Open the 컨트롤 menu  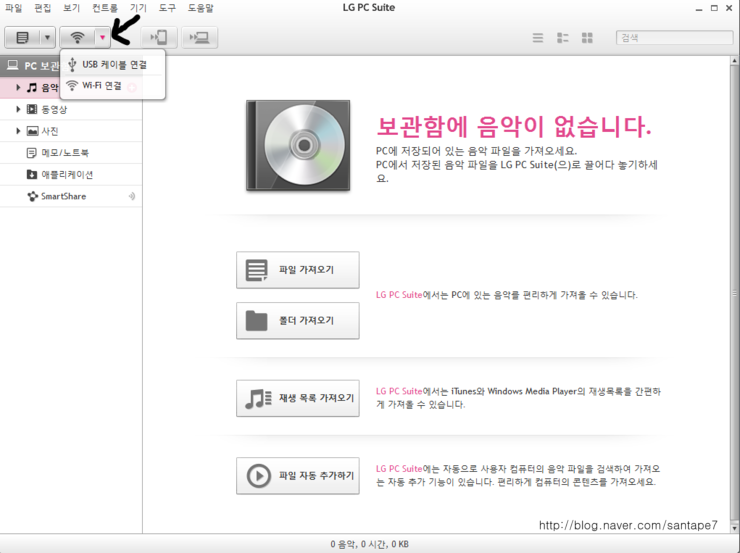click(105, 8)
